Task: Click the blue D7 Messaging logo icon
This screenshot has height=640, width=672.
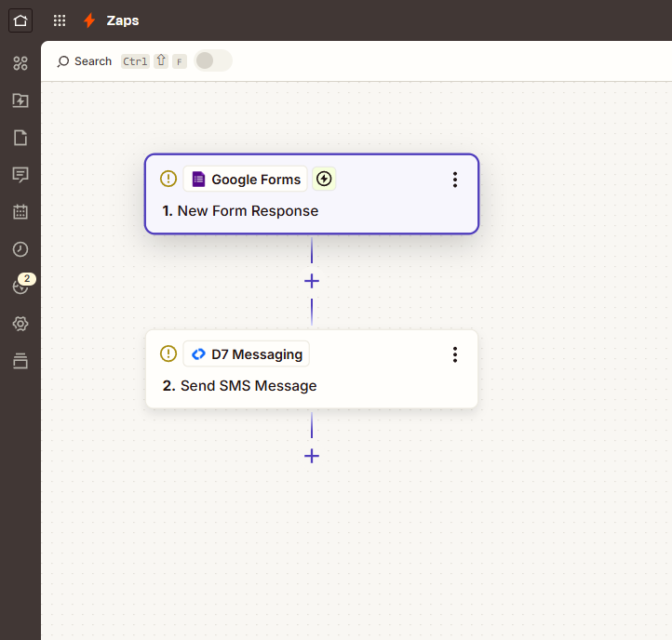Action: [198, 354]
